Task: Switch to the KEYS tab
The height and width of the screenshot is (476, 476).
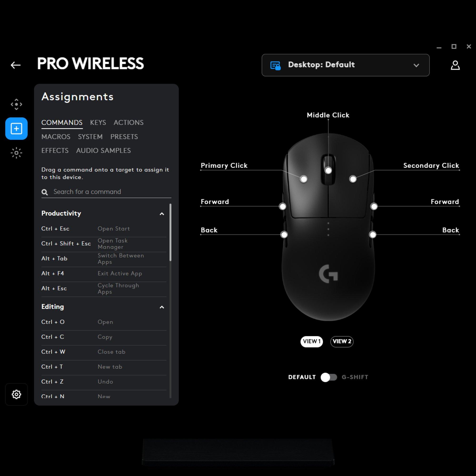Action: tap(98, 122)
